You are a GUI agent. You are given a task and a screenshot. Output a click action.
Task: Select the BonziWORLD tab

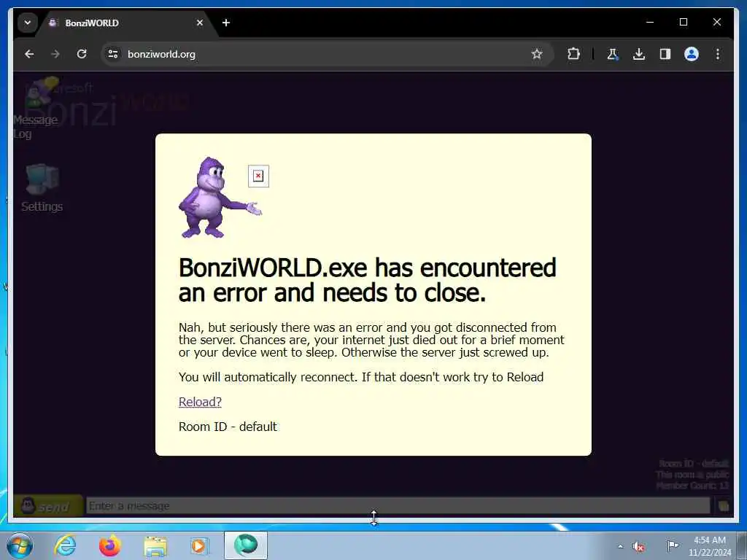click(126, 23)
